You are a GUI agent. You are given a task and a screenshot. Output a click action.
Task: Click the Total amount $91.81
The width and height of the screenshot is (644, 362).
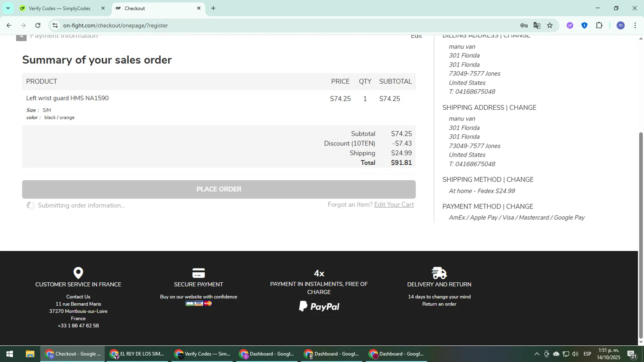[x=401, y=163]
